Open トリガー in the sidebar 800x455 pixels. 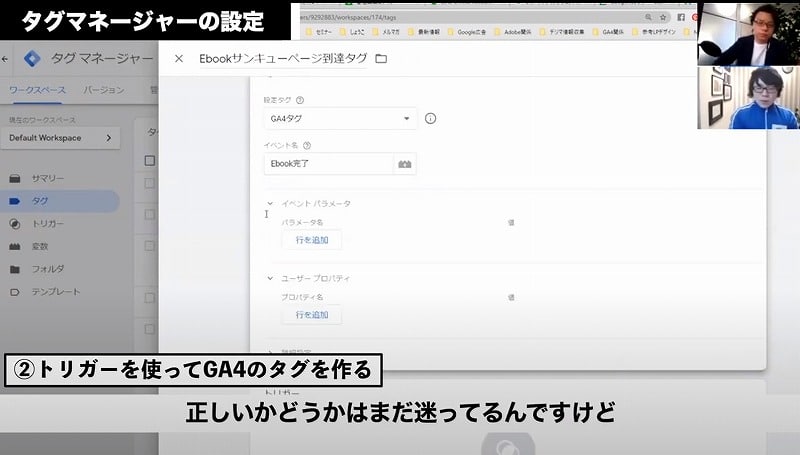[x=47, y=223]
